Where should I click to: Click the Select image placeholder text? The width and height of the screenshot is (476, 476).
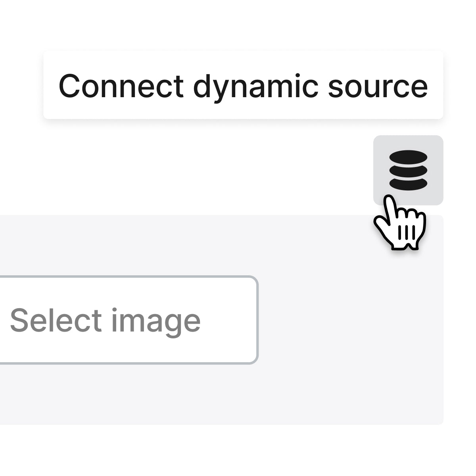click(x=105, y=320)
